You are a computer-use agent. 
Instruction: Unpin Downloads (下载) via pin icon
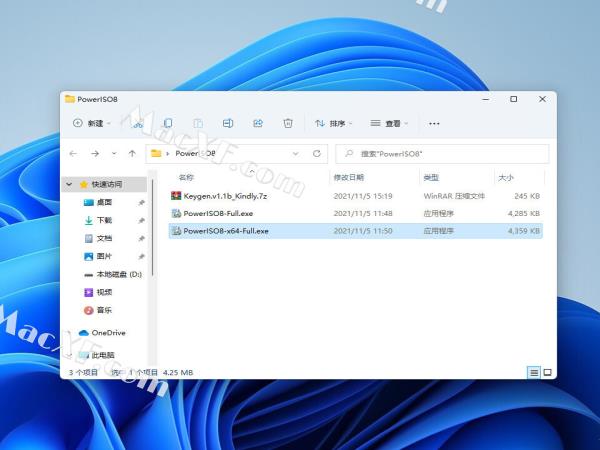point(141,220)
